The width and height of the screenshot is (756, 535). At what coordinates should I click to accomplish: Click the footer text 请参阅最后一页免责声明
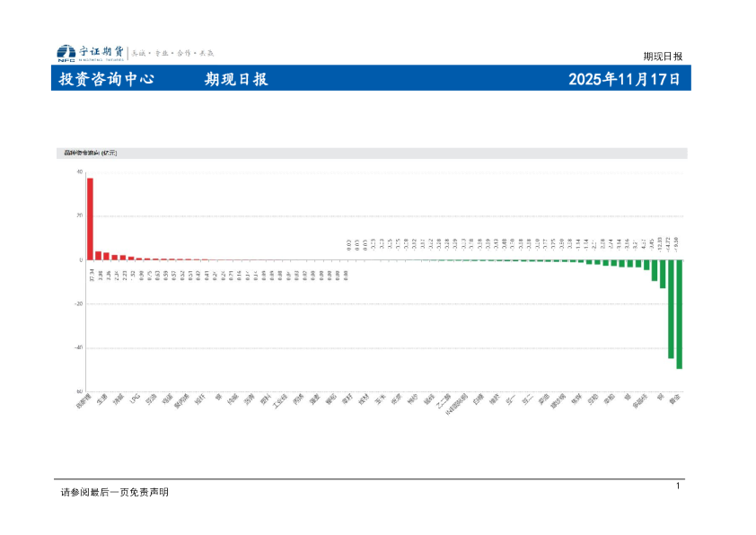coord(111,491)
